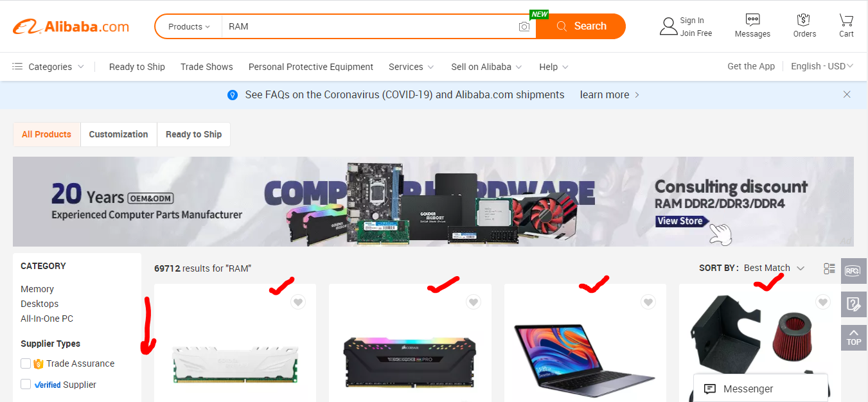
Task: Select the Ready to Ship tab
Action: coord(193,134)
